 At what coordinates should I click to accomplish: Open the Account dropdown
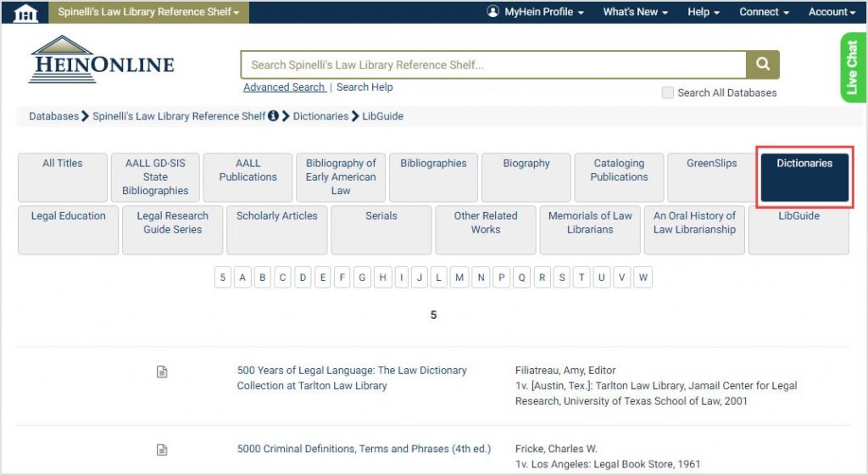pyautogui.click(x=832, y=12)
